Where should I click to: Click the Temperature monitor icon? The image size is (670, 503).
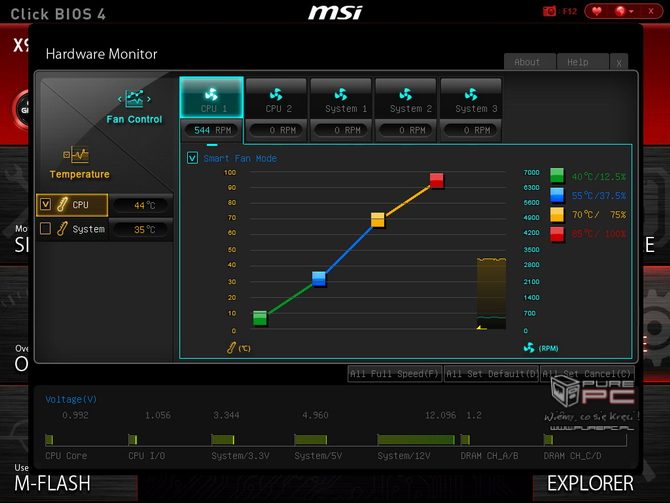(76, 155)
